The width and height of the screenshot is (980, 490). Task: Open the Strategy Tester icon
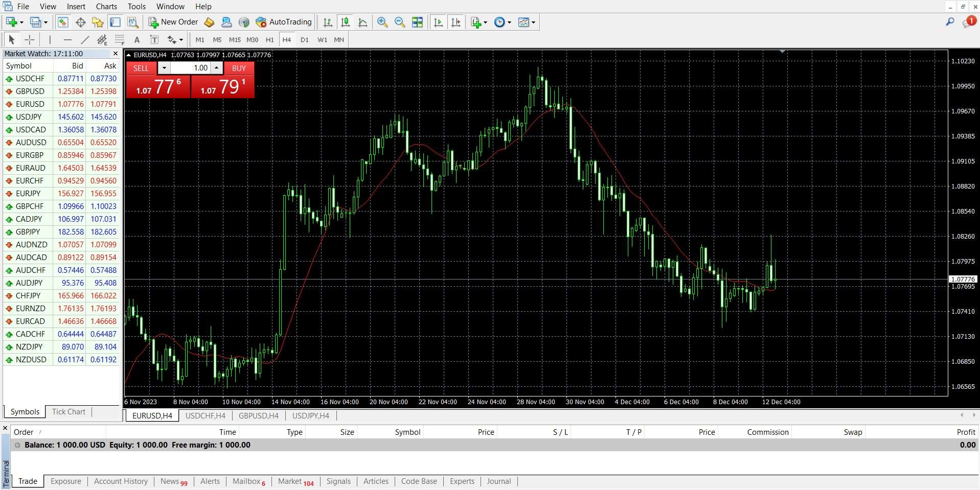point(133,22)
